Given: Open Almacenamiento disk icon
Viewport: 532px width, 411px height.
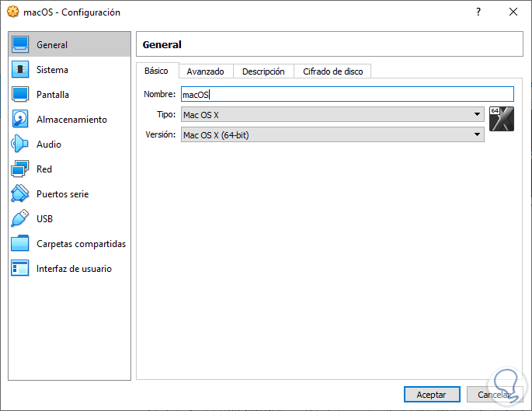Looking at the screenshot, I should coord(21,120).
